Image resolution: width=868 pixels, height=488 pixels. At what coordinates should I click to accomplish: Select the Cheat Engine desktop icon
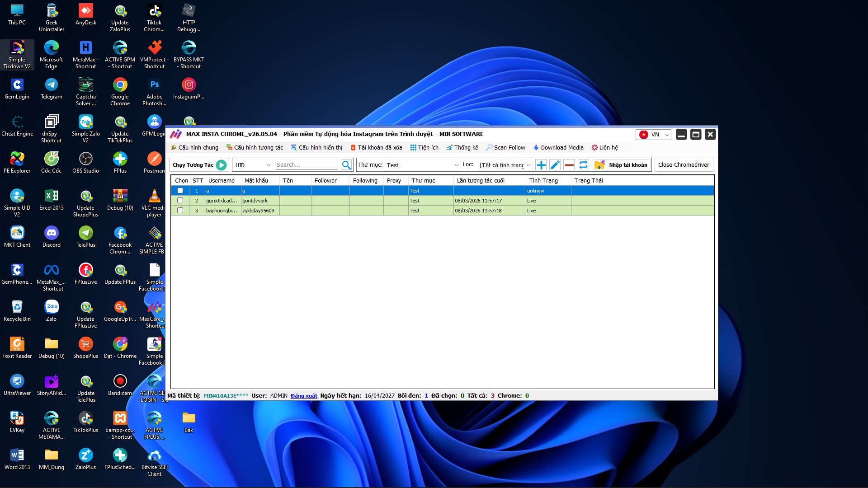click(x=17, y=126)
